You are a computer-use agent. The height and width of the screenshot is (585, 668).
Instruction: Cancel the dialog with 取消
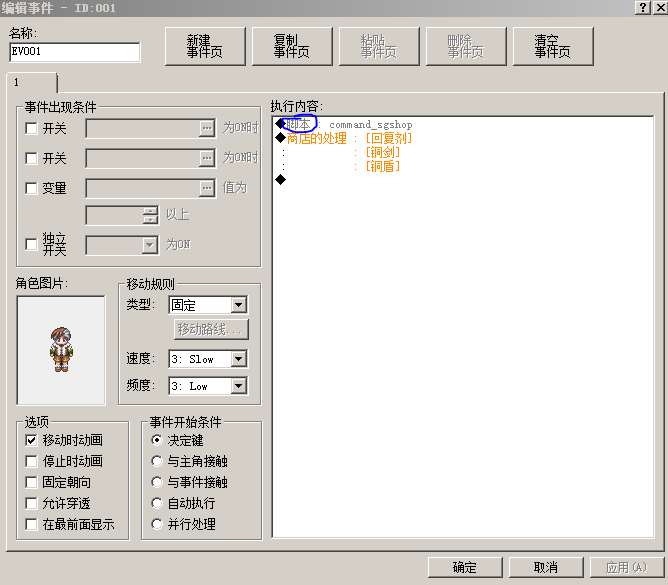(546, 567)
